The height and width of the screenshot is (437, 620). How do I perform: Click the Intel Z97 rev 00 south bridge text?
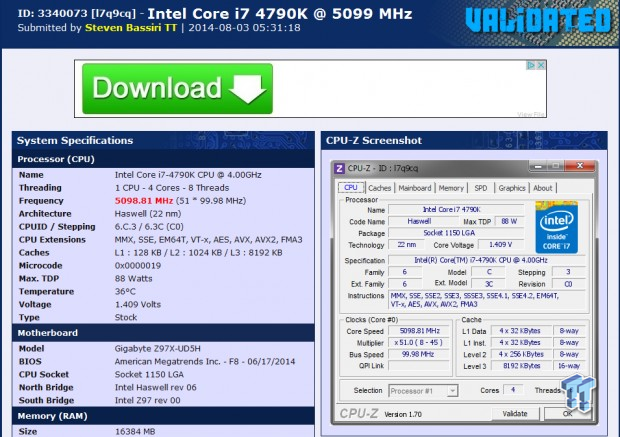point(147,400)
